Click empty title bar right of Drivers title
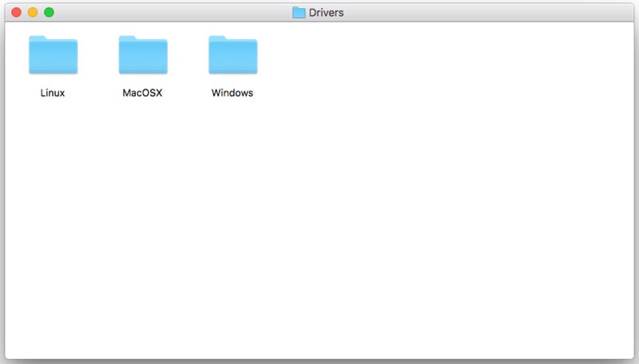 coord(479,13)
